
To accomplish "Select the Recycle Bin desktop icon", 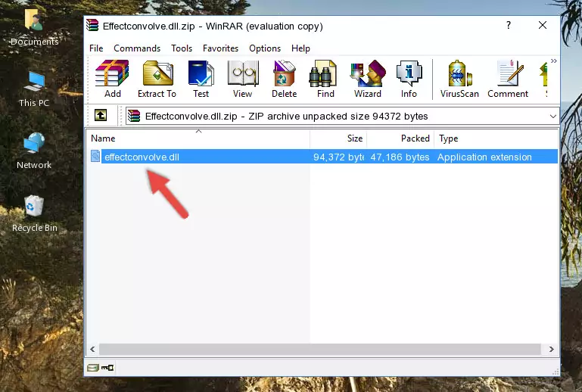I will (35, 213).
